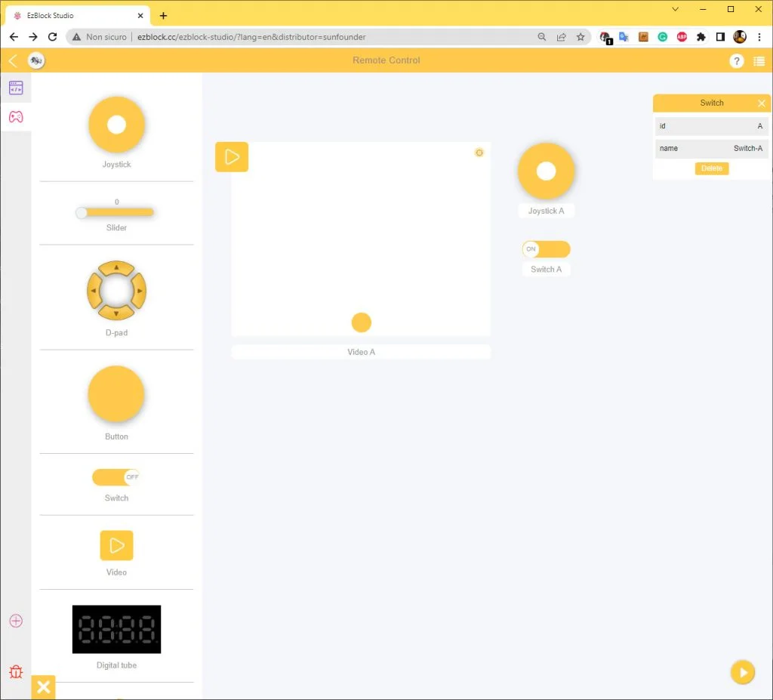Viewport: 773px width, 700px height.
Task: Delete the selected Switch widget
Action: tap(712, 168)
